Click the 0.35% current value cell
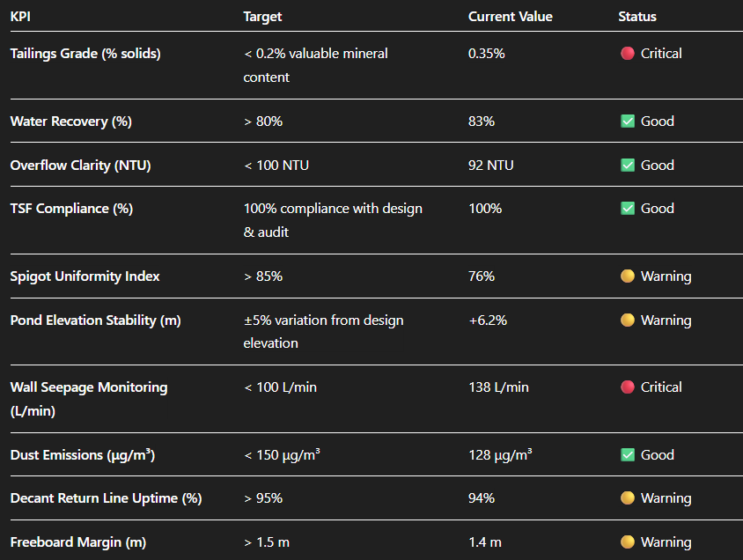The height and width of the screenshot is (560, 743). (x=486, y=54)
